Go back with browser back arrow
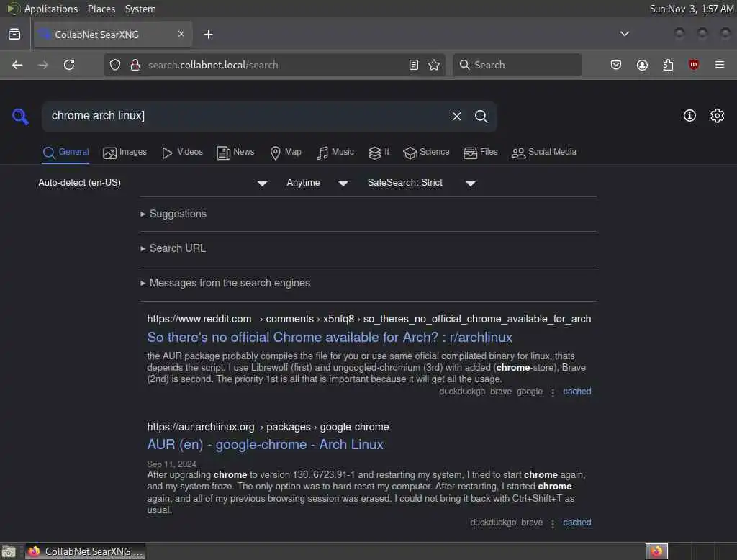The width and height of the screenshot is (737, 560). tap(17, 65)
